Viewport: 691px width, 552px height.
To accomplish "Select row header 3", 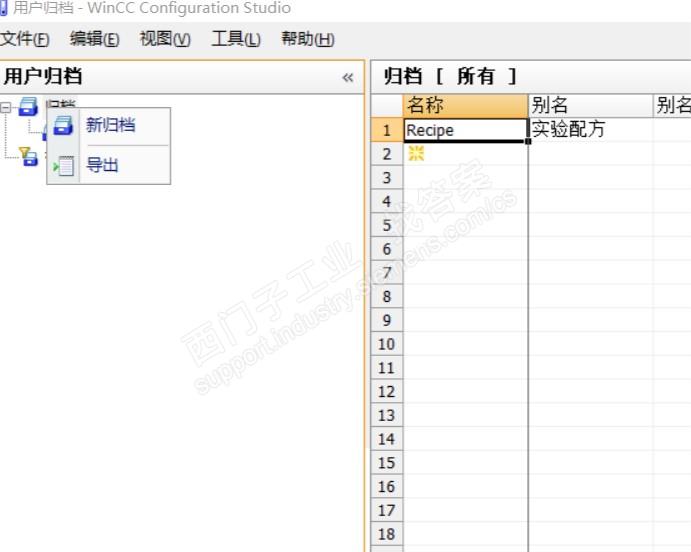I will (387, 178).
